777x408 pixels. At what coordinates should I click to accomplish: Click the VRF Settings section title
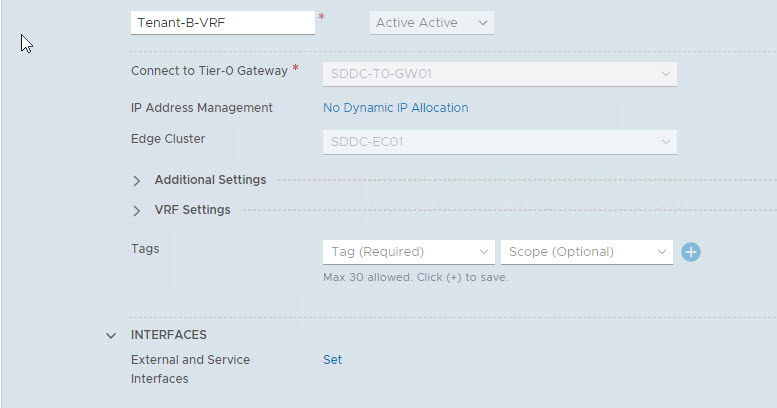192,210
